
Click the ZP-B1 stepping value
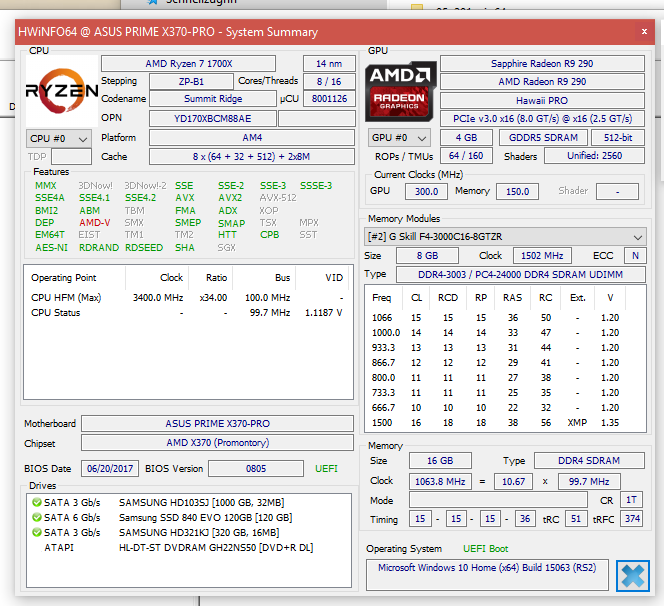pos(191,81)
